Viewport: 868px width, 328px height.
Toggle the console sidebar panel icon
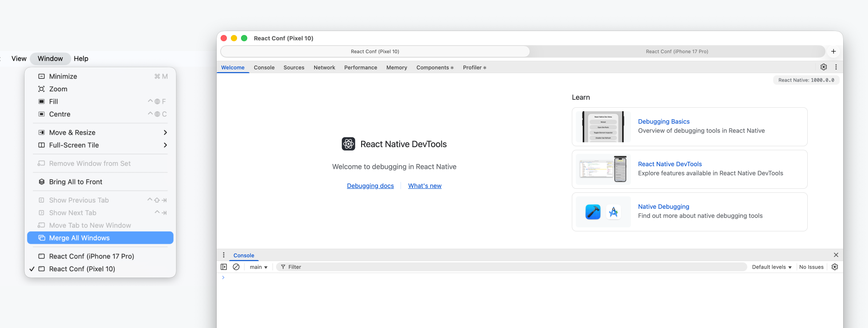coord(224,267)
